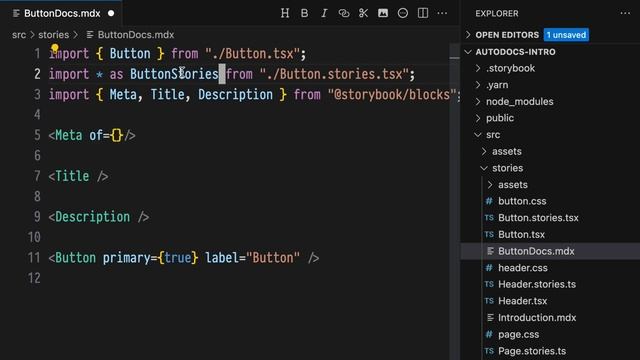Viewport: 640px width, 360px height.
Task: Select the ButtonDocs.mdx editor tab
Action: [x=61, y=13]
